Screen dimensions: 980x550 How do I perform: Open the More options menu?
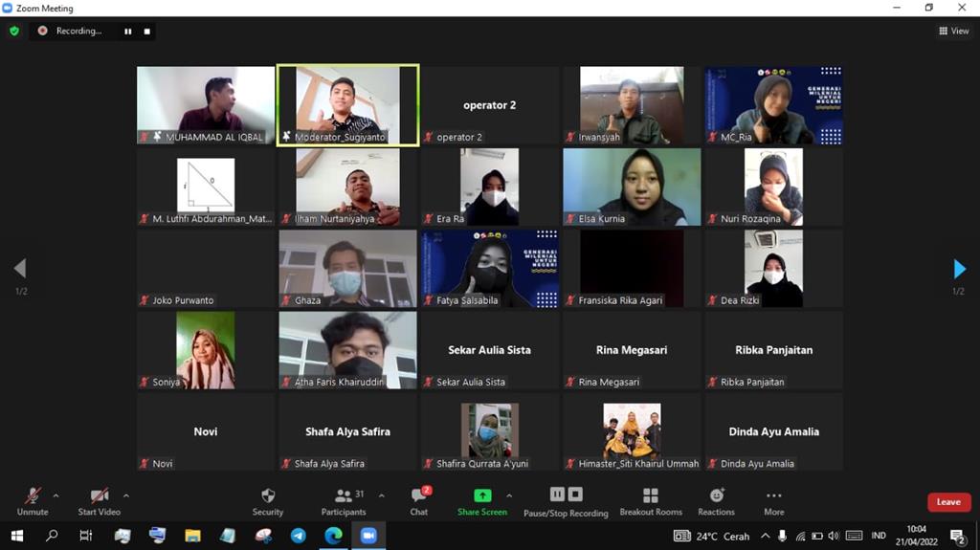tap(773, 500)
